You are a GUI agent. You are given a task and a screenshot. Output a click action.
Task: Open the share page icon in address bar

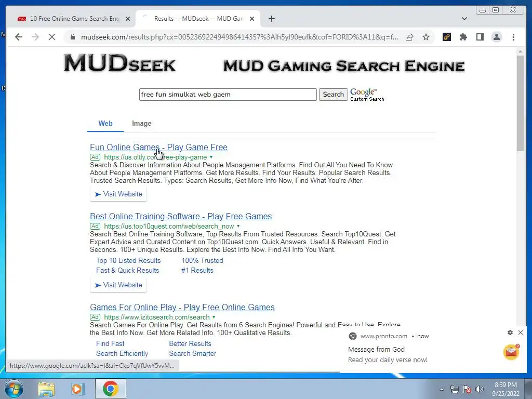[409, 37]
